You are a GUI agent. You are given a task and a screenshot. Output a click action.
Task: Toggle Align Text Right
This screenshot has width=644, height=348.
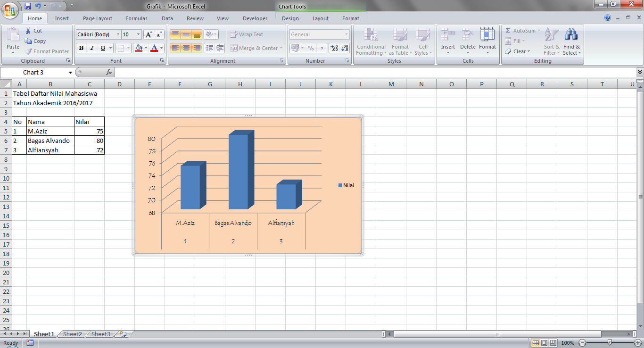pos(197,48)
